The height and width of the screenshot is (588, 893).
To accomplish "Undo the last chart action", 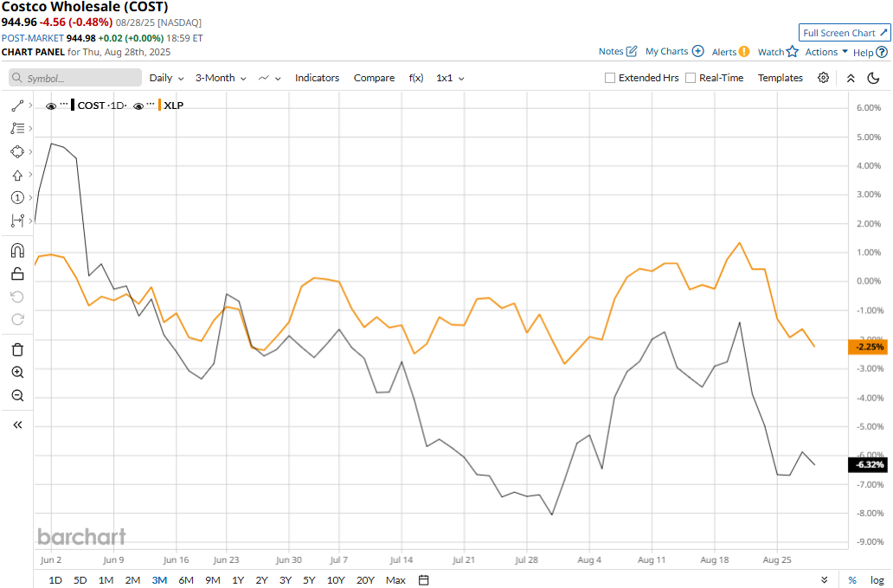I will click(x=17, y=297).
